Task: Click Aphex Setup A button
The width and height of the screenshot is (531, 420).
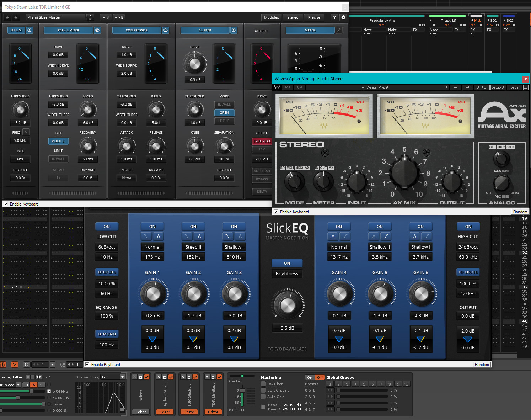Action: 498,87
